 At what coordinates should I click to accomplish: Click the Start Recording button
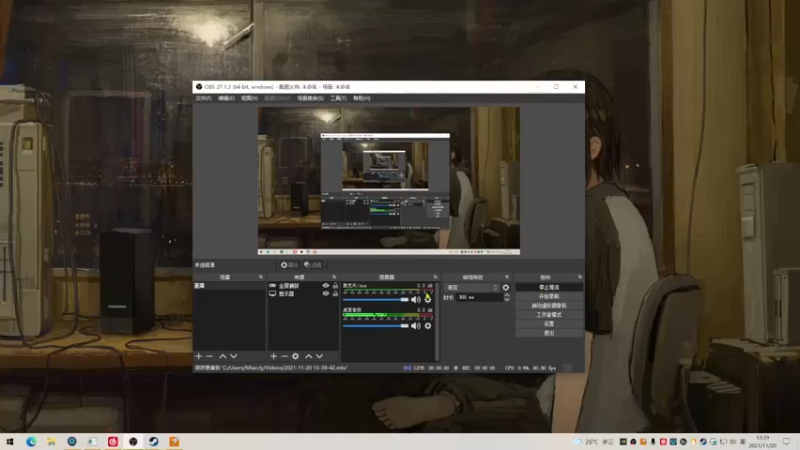click(549, 296)
